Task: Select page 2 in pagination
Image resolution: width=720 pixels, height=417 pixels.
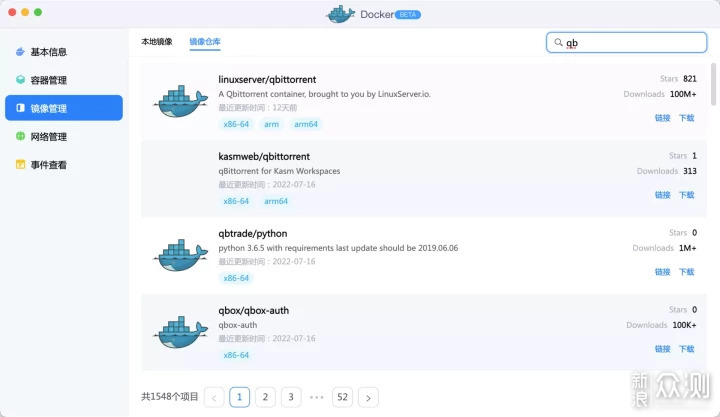Action: (265, 397)
